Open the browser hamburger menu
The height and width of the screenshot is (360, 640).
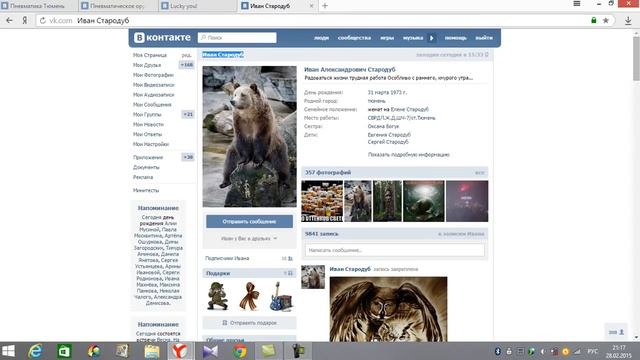[x=577, y=4]
